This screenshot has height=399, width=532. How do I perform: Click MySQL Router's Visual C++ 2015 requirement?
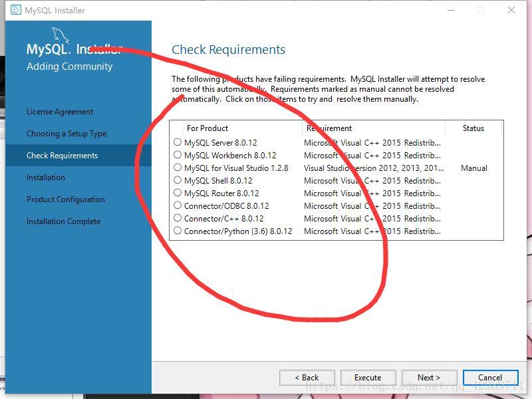(372, 194)
